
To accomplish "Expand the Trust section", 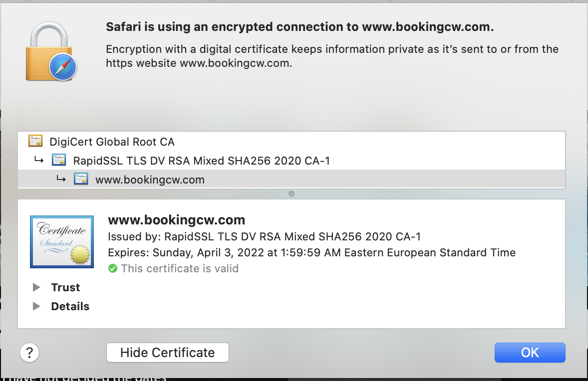I will [36, 287].
